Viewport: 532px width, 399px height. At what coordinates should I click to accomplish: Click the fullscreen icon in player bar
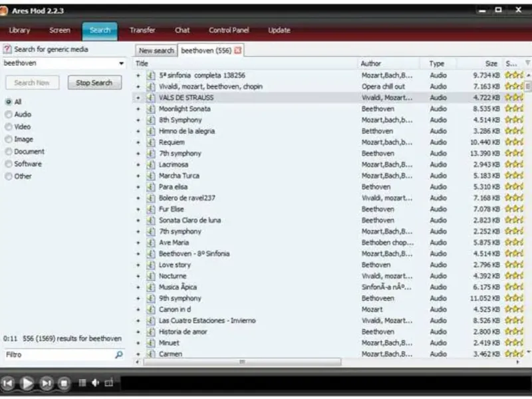click(108, 383)
